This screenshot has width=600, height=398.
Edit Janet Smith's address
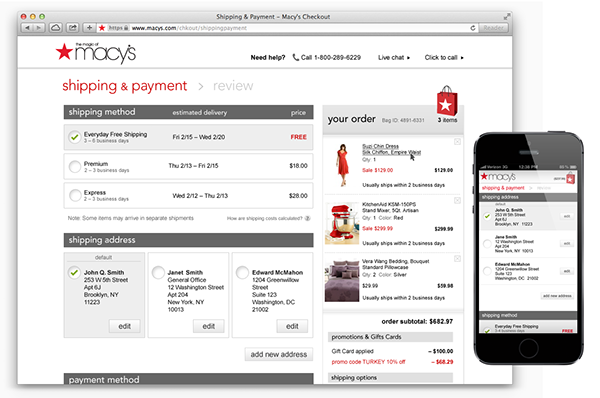click(x=209, y=326)
